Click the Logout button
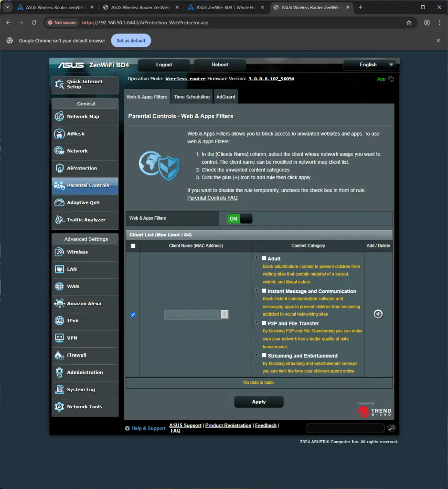 [164, 65]
